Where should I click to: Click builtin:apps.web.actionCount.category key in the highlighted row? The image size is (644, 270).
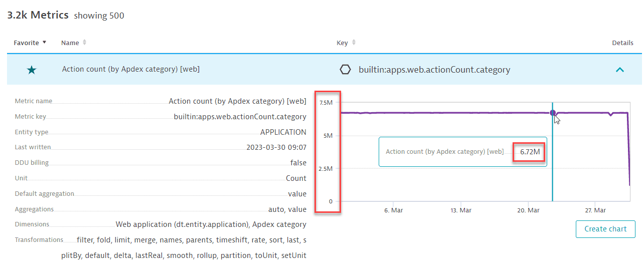[x=434, y=70]
